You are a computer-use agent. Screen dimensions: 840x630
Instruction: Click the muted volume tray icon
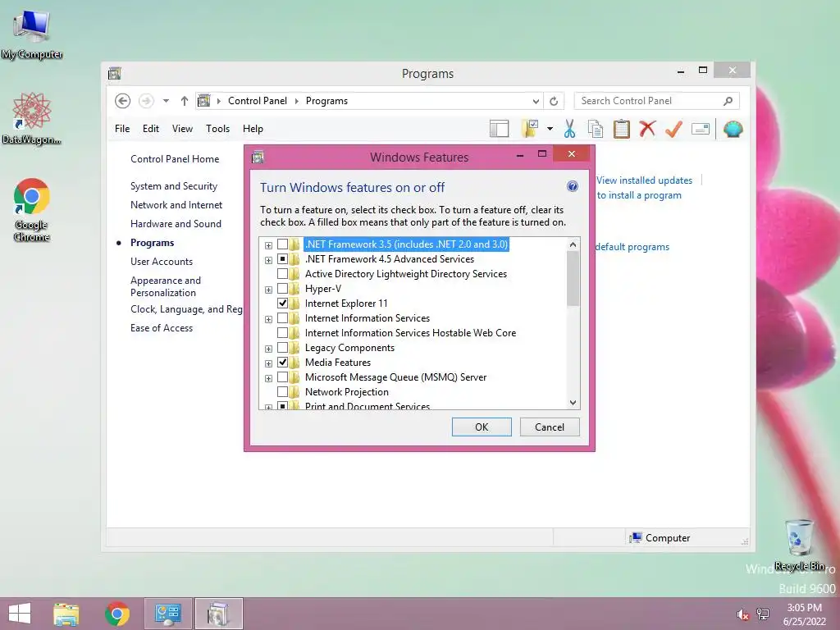pyautogui.click(x=742, y=614)
